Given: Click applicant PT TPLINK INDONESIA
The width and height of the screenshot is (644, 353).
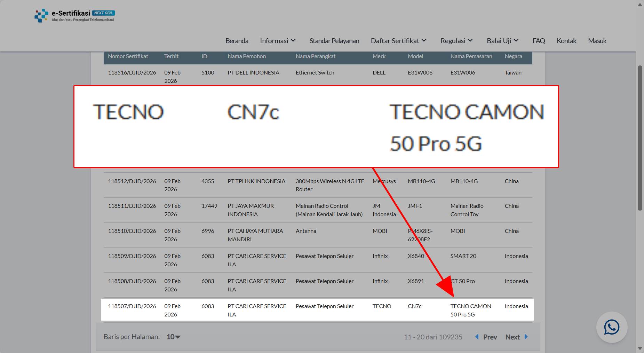Looking at the screenshot, I should click(256, 181).
